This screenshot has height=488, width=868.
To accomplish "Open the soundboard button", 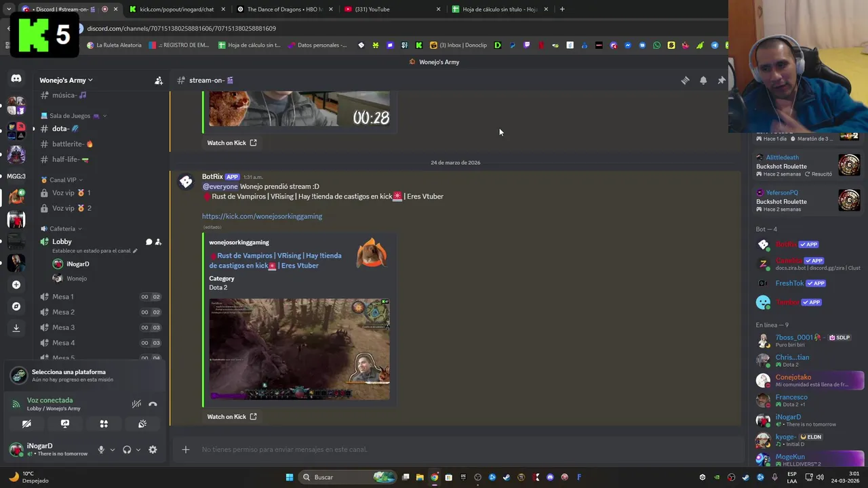I will 142,424.
